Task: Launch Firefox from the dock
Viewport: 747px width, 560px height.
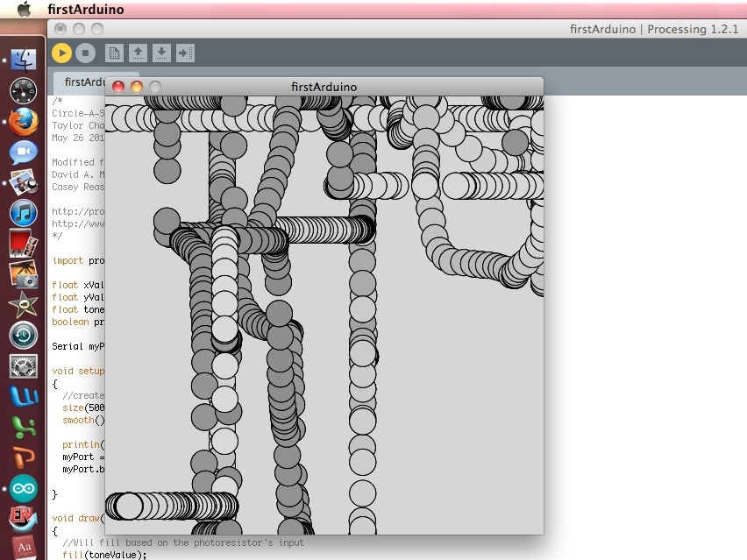Action: (24, 122)
